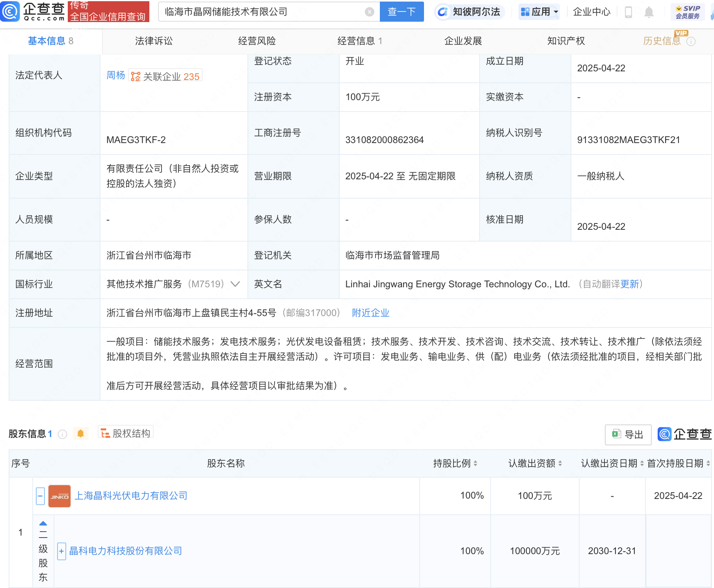Viewport: 714px width, 588px height.
Task: Switch to 基本信息 tab
Action: coord(51,41)
